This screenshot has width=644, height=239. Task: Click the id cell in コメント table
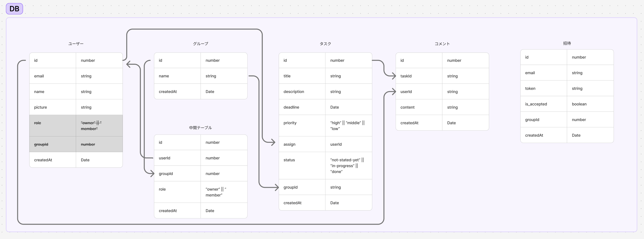tap(419, 60)
